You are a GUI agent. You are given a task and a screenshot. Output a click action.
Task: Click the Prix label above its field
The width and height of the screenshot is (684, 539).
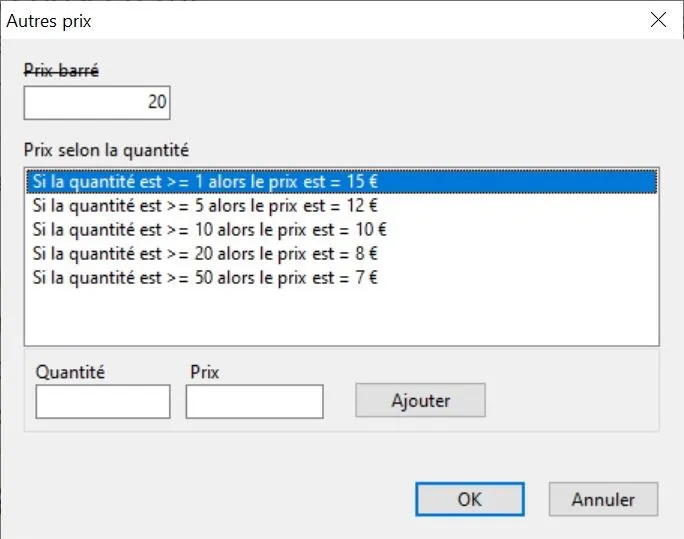point(204,372)
